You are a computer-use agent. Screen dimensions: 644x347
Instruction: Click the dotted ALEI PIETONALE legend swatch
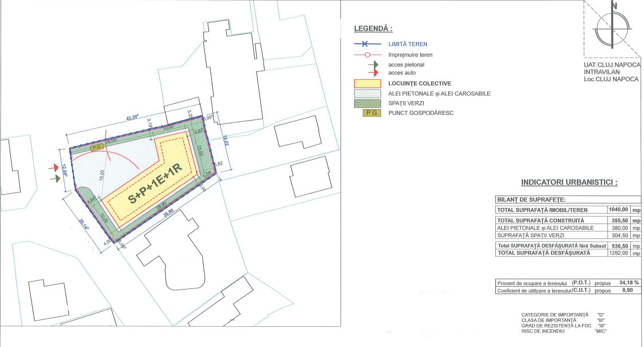(368, 93)
